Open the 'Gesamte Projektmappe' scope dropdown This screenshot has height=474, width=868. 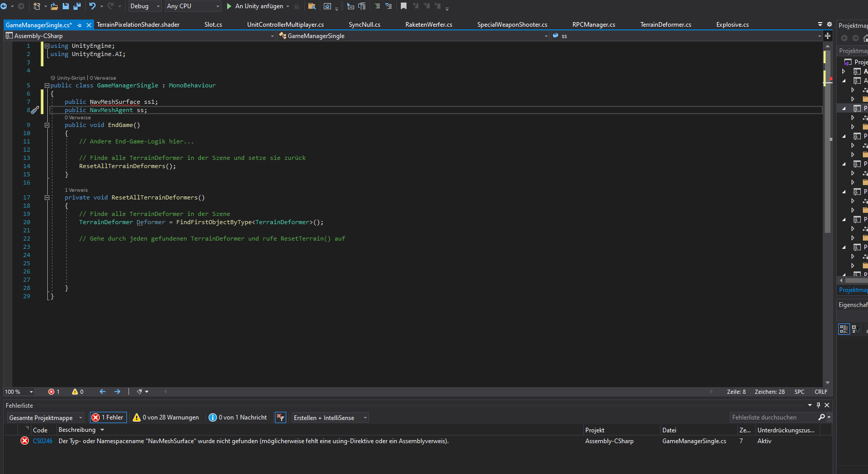coord(46,418)
